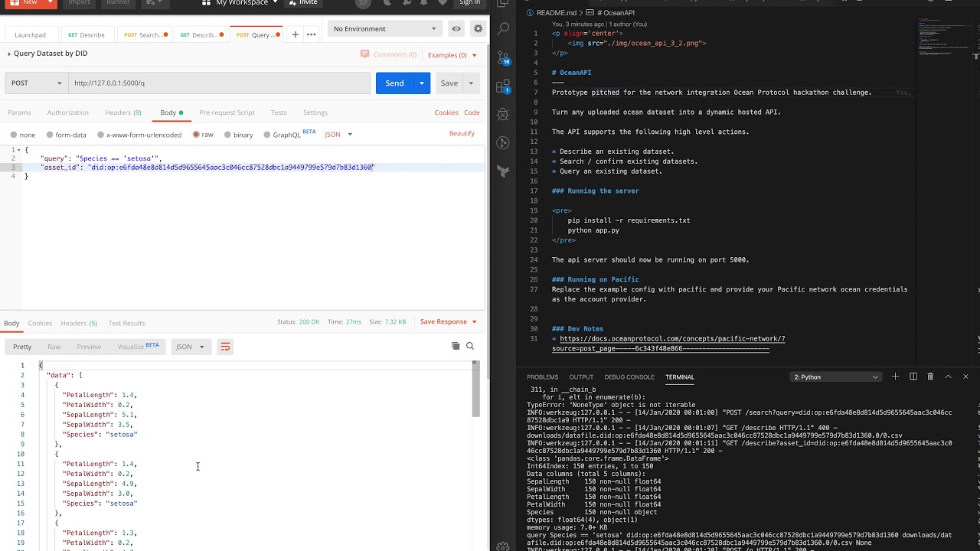The height and width of the screenshot is (551, 980).
Task: Open the Examples (0) dropdown
Action: point(452,55)
